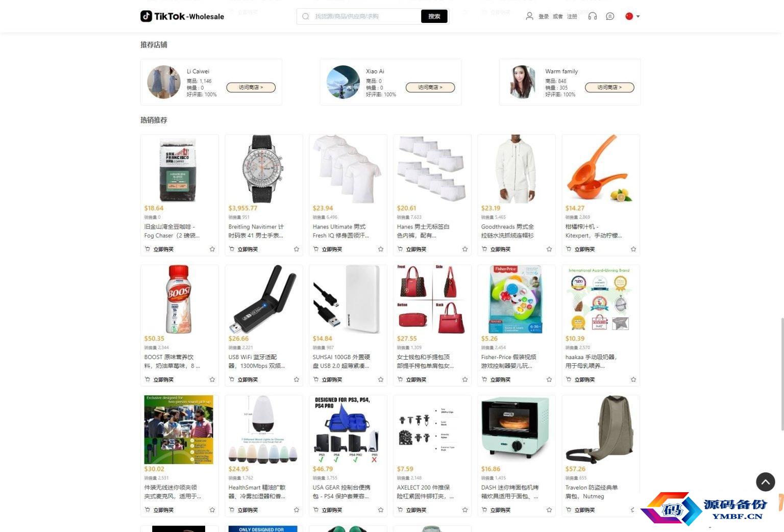Viewport: 784px width, 532px height.
Task: Open the chat messages icon
Action: click(x=610, y=16)
